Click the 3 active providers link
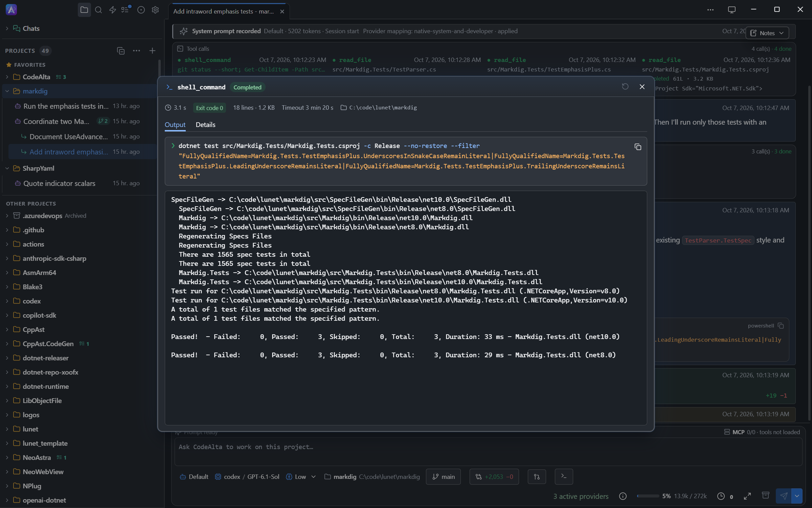Viewport: 812px width, 508px height. [581, 496]
